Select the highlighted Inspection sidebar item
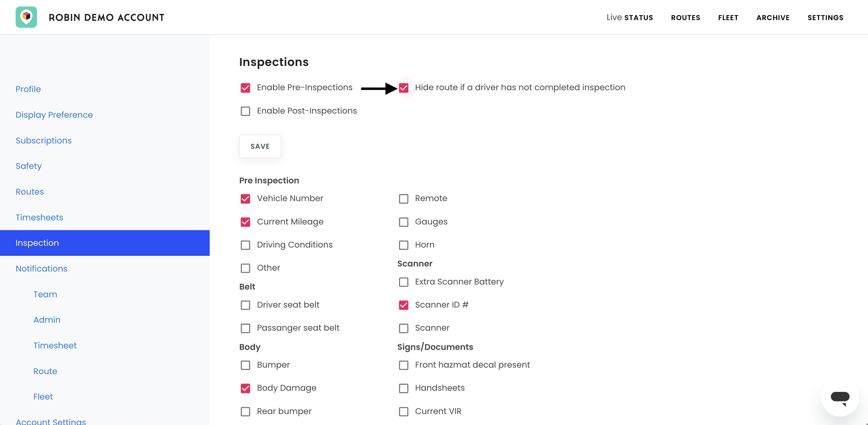Viewport: 868px width, 425px height. point(105,243)
